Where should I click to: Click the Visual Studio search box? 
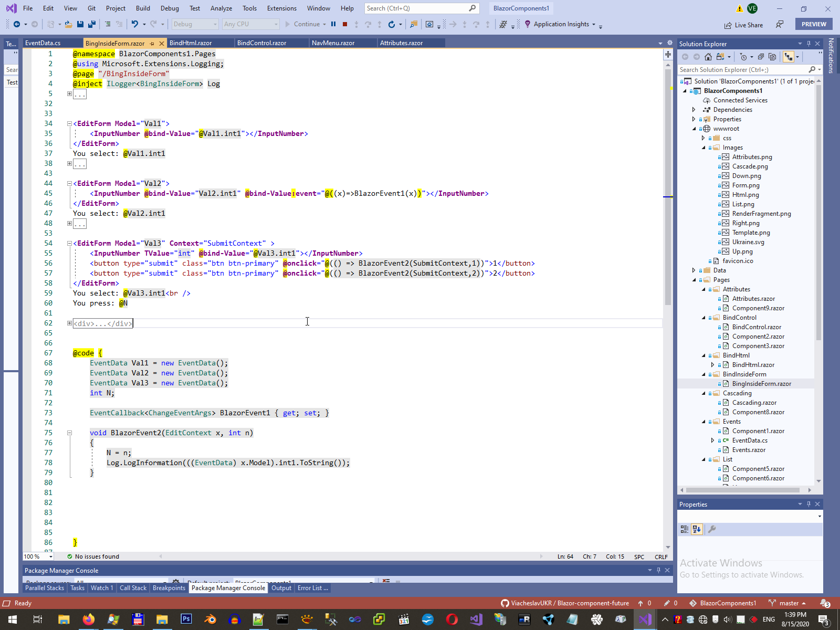pyautogui.click(x=421, y=8)
